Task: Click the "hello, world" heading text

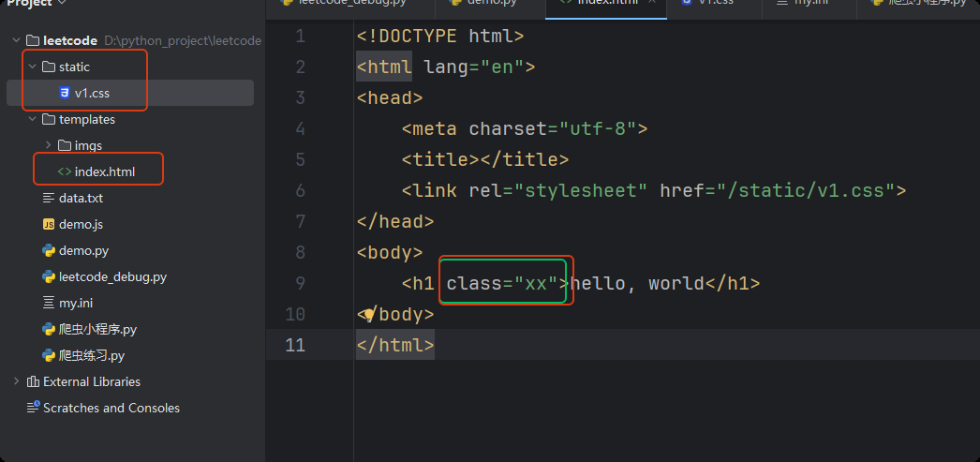Action: point(637,284)
